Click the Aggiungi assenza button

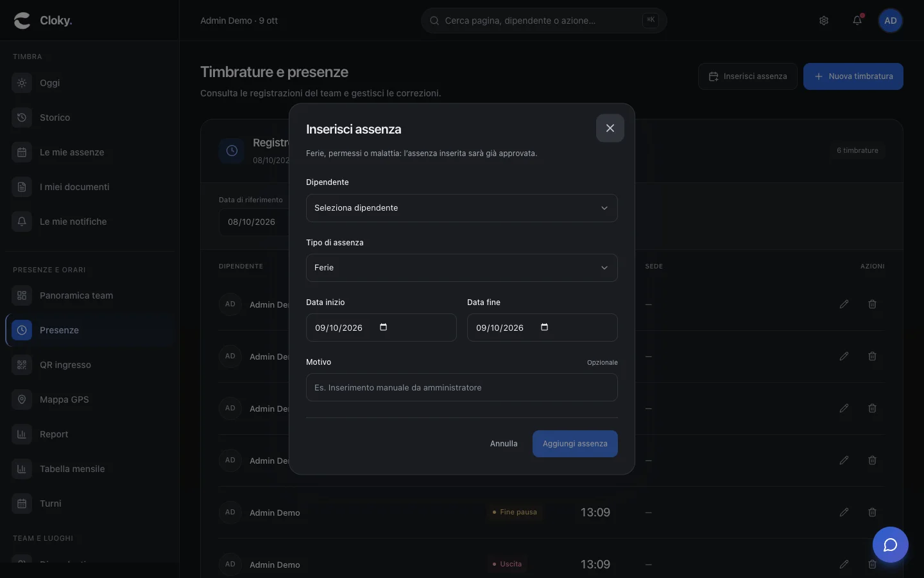click(x=575, y=444)
